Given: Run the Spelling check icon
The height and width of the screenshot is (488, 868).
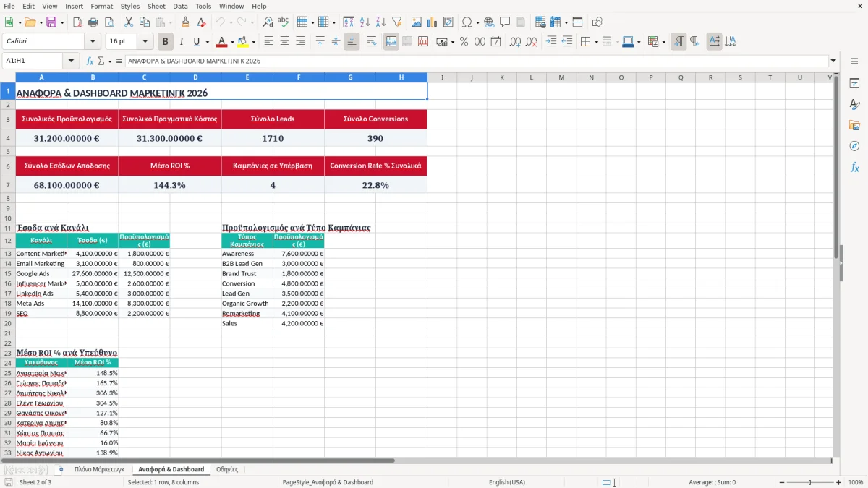Looking at the screenshot, I should (x=284, y=22).
